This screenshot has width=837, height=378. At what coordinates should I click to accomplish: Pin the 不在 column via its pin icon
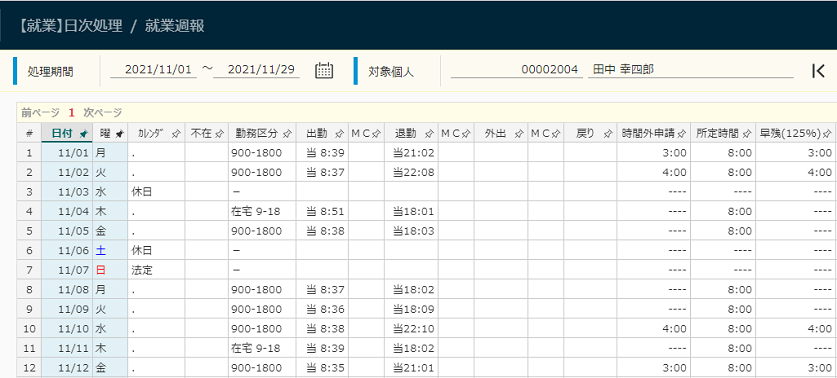219,135
